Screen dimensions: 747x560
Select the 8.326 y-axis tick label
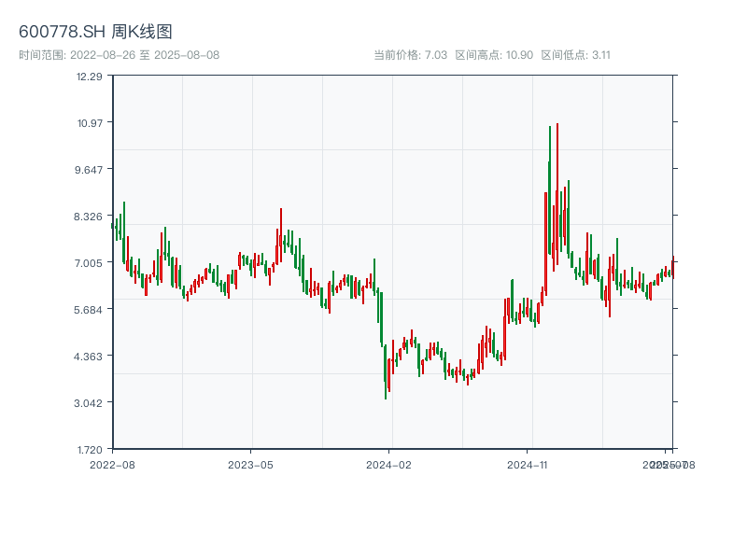coord(90,217)
